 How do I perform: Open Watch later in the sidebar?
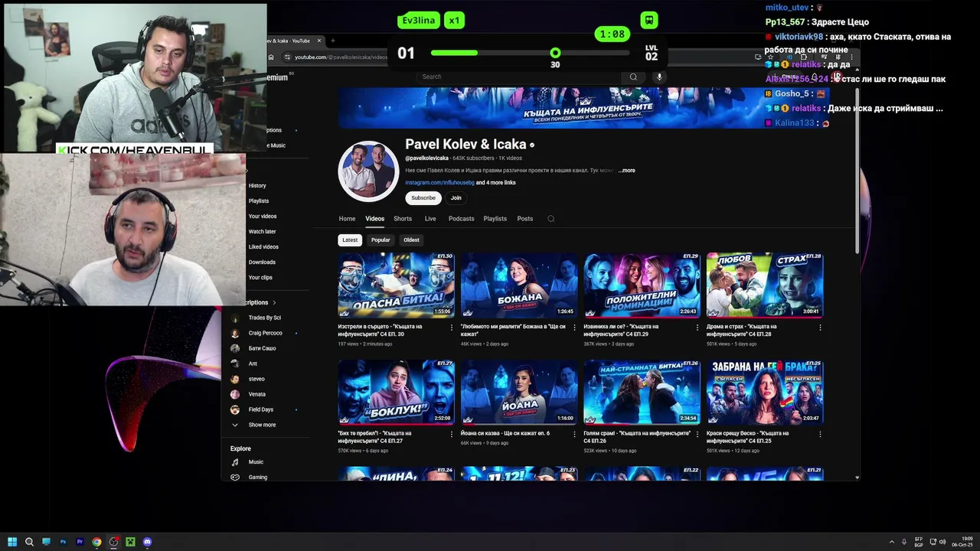[x=262, y=232]
